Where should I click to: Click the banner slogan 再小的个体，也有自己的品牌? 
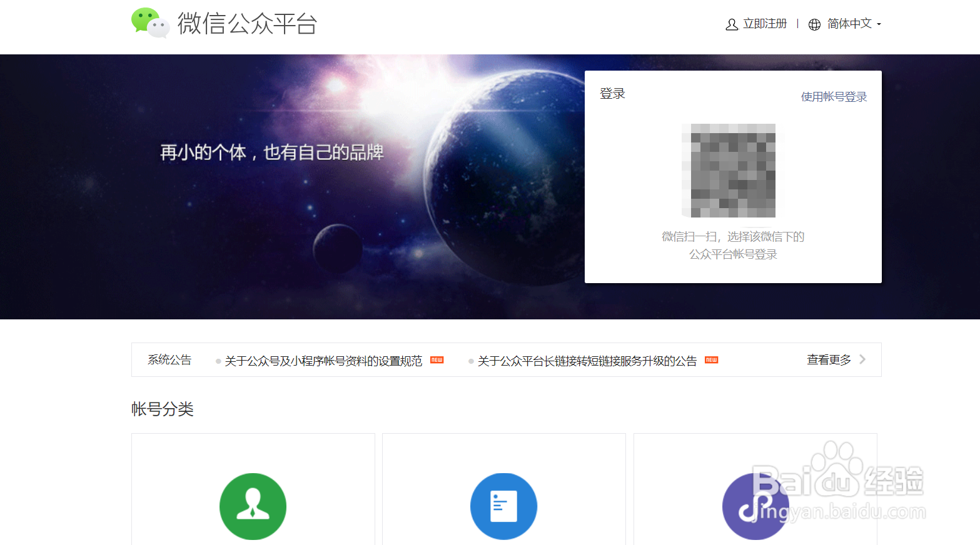(272, 152)
